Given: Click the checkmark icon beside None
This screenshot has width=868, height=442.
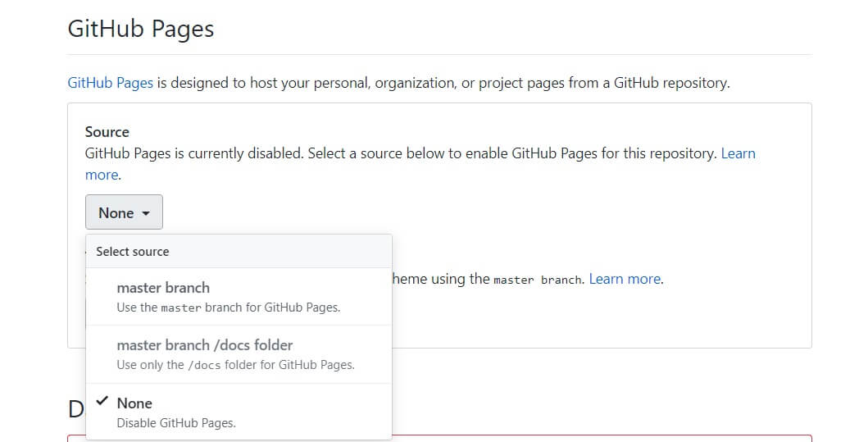Looking at the screenshot, I should [102, 402].
